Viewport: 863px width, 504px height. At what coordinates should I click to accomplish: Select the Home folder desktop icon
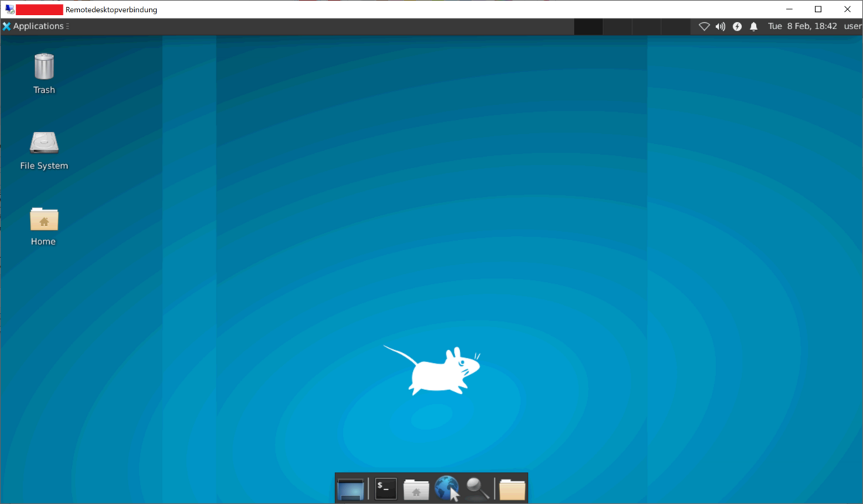click(x=44, y=219)
